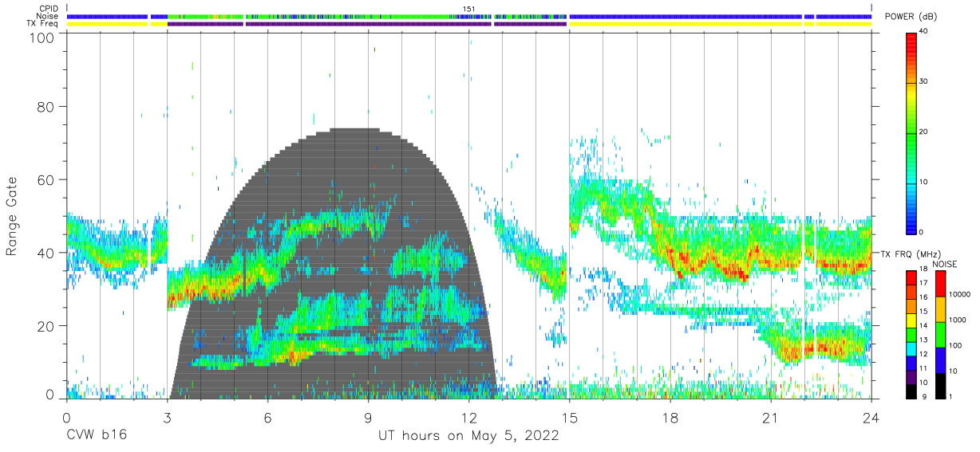Viewport: 980px width, 452px height.
Task: Click the 80 tick on the Range Gate axis
Action: click(46, 106)
